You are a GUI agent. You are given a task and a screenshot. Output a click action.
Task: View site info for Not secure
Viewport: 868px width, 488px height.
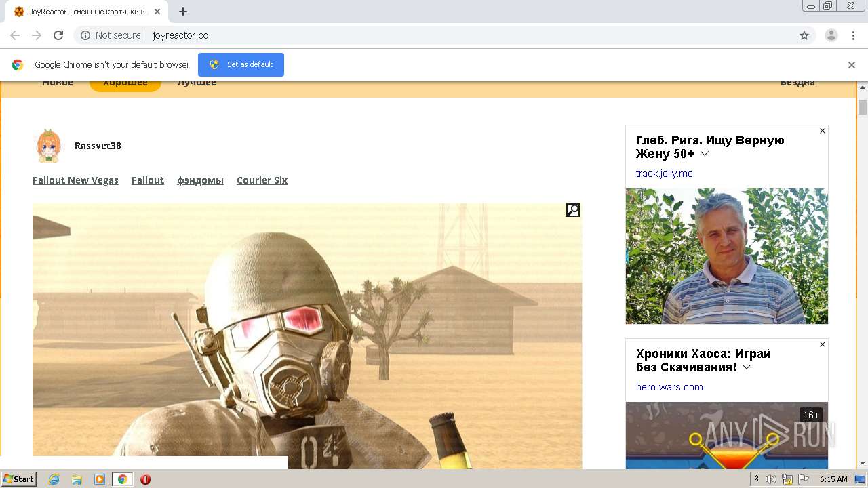pyautogui.click(x=111, y=35)
